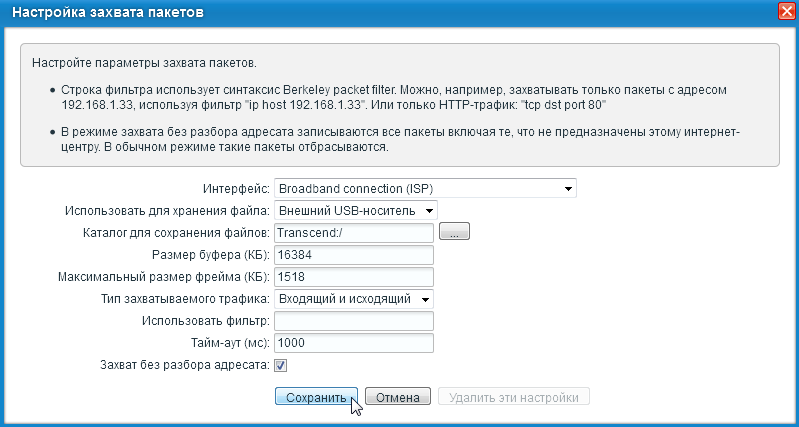Focus the Тайм-аут field showing 1000
Viewport: 799px width, 427px height.
click(353, 343)
